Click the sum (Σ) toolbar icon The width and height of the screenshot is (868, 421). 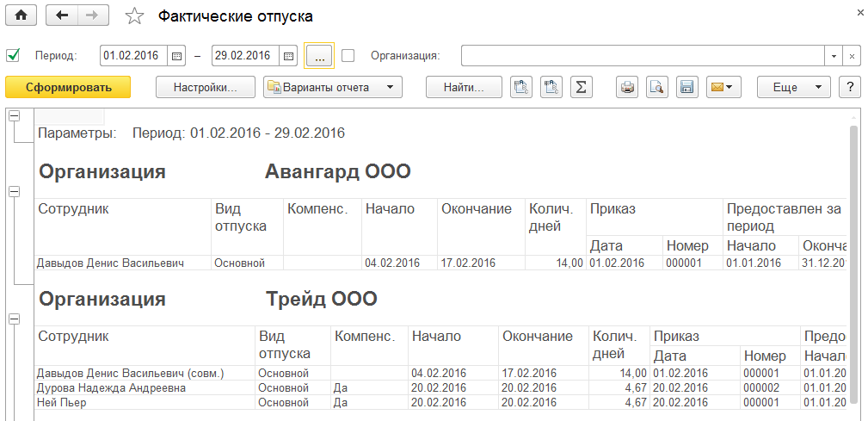tap(582, 87)
